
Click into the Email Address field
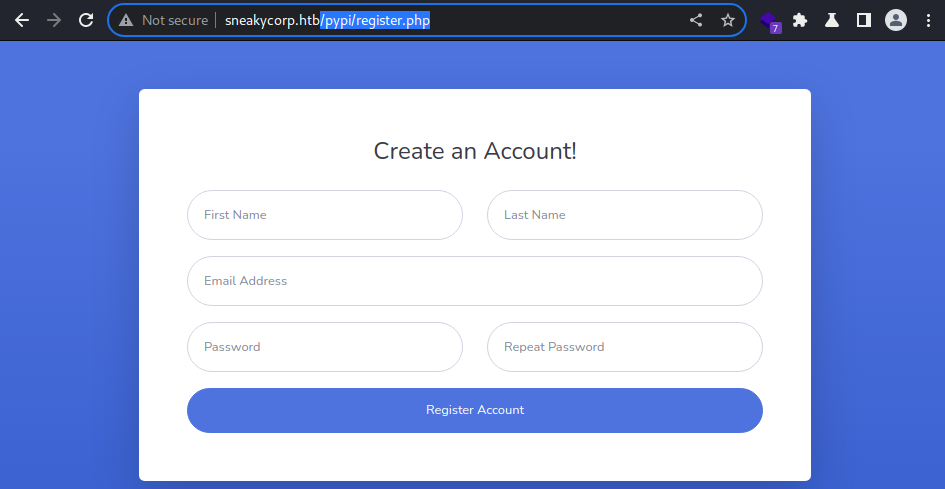tap(475, 281)
